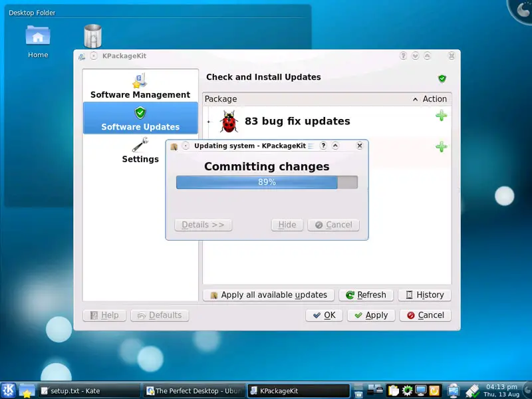This screenshot has width=532, height=399.
Task: Cancel the main KPackageKit window
Action: (426, 315)
